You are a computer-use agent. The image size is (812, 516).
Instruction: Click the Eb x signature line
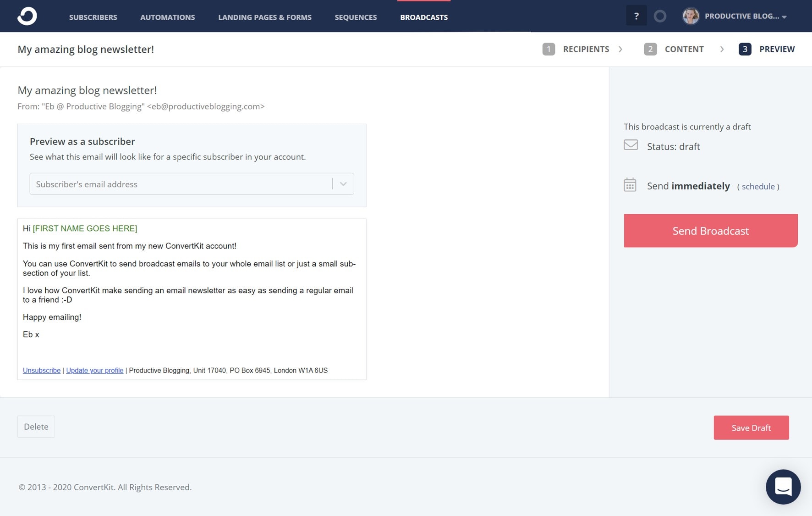pos(31,334)
